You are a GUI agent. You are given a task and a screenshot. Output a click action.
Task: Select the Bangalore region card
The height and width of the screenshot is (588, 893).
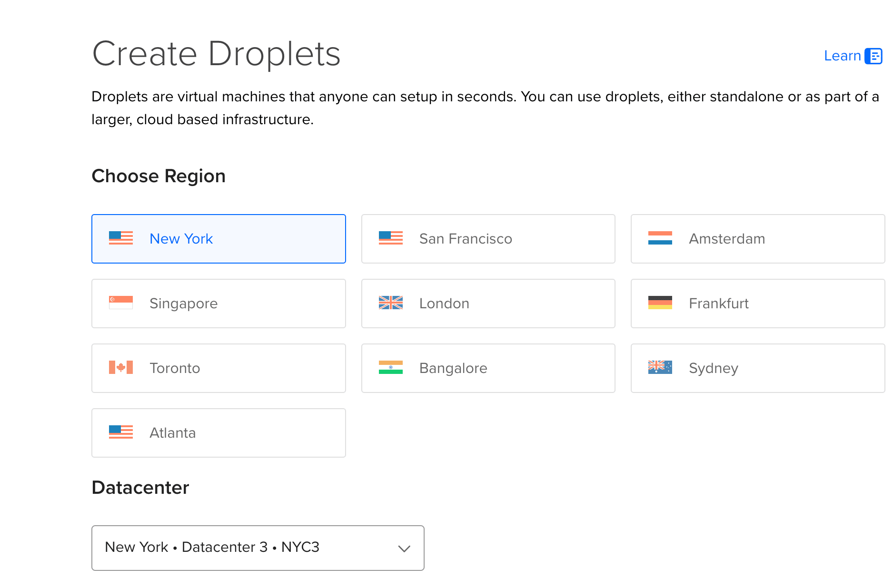tap(488, 368)
